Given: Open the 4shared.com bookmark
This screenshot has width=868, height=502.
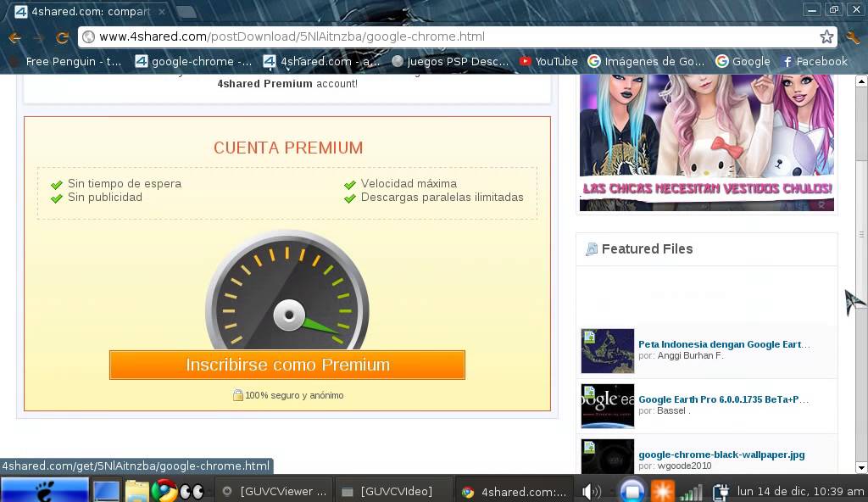Looking at the screenshot, I should [x=321, y=62].
